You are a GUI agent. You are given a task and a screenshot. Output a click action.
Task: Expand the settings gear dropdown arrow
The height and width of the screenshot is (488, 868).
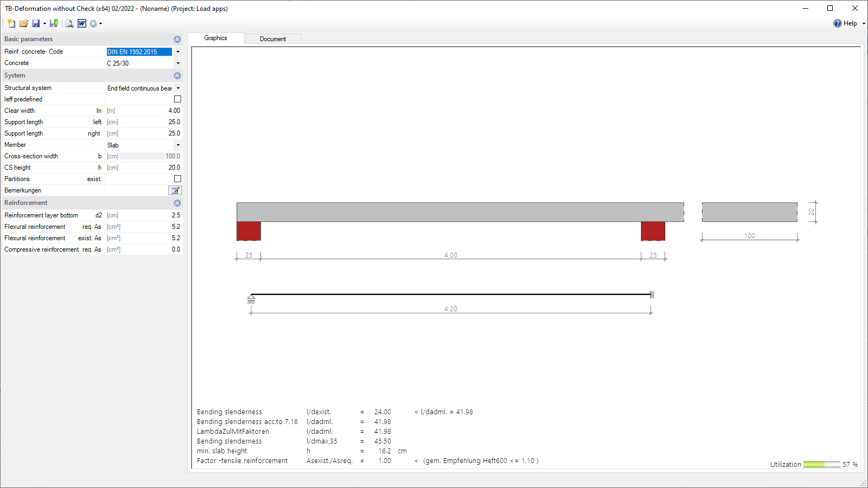point(100,23)
